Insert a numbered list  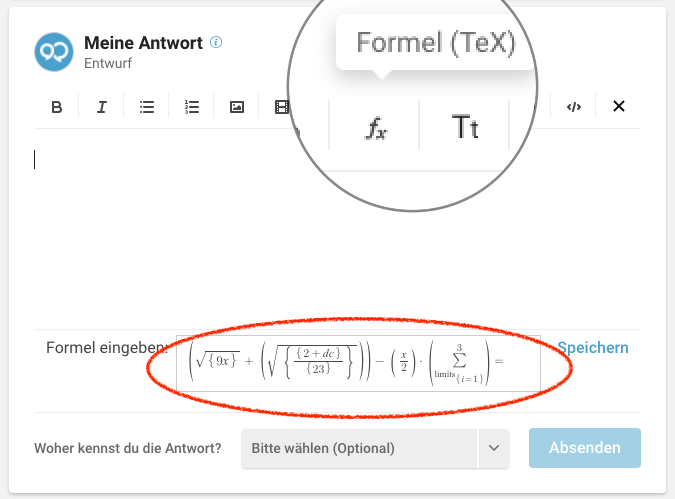click(192, 107)
